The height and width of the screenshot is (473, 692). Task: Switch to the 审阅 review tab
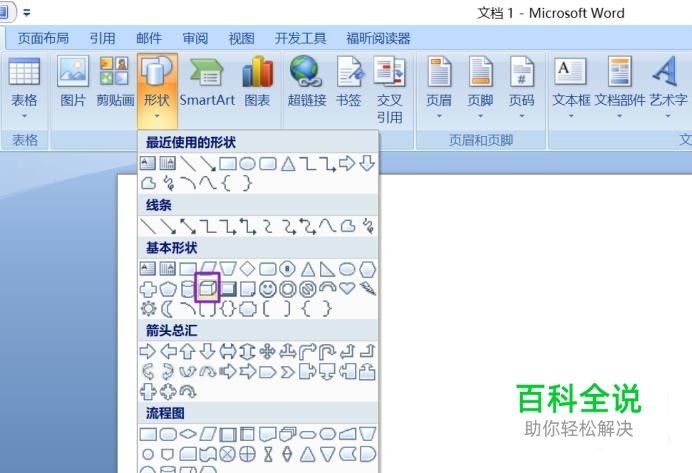[195, 39]
